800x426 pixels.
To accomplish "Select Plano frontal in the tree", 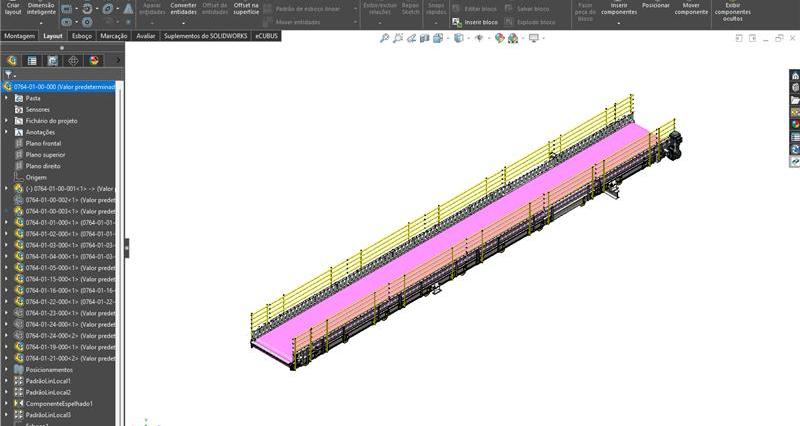I will click(x=43, y=143).
